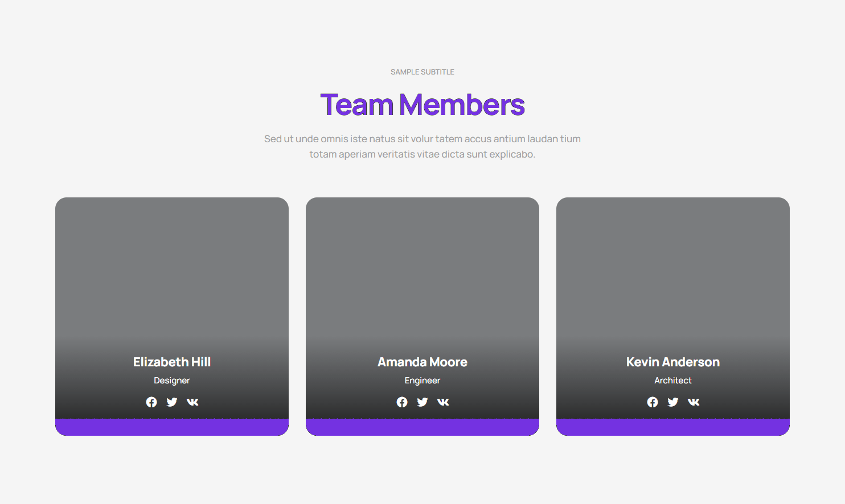This screenshot has width=845, height=504.
Task: Select the Kevin Anderson name link
Action: (673, 362)
